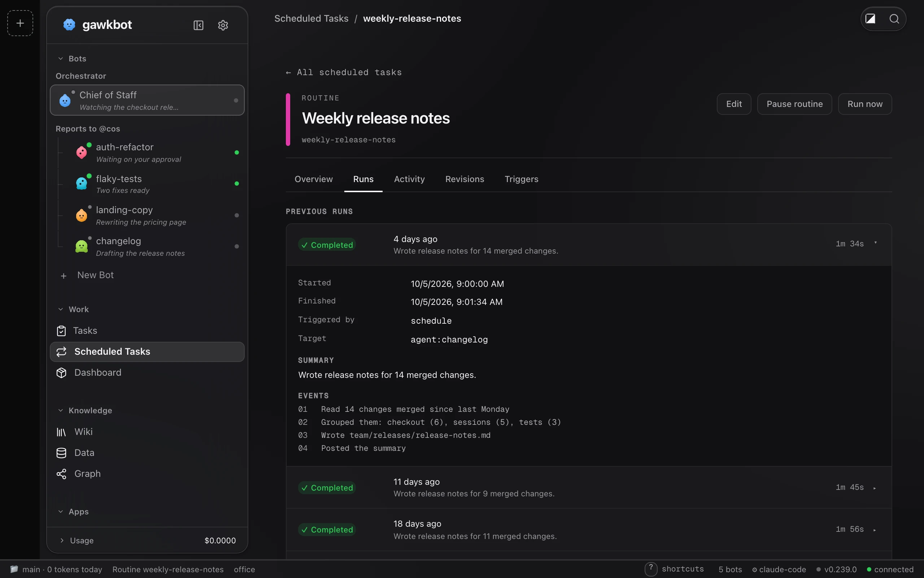
Task: Click the changelog bot avatar
Action: [82, 246]
